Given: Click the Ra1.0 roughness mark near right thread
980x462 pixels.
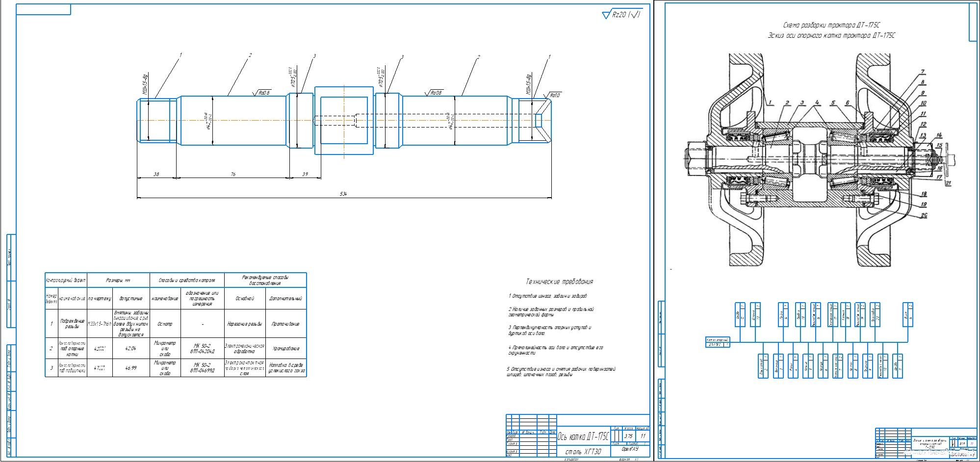Looking at the screenshot, I should [554, 95].
